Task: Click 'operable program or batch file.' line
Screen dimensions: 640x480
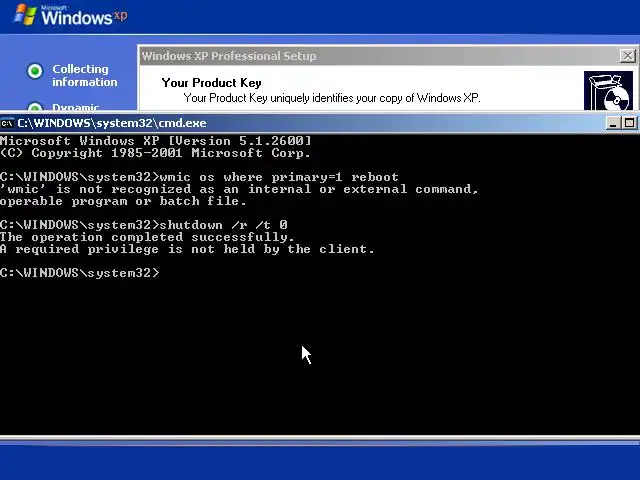Action: pyautogui.click(x=123, y=201)
